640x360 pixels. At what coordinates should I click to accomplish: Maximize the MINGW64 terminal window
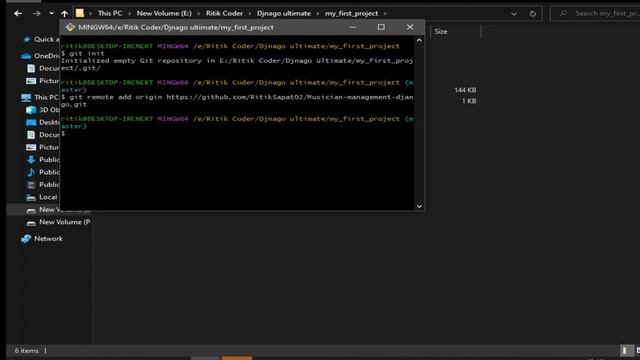pos(381,27)
